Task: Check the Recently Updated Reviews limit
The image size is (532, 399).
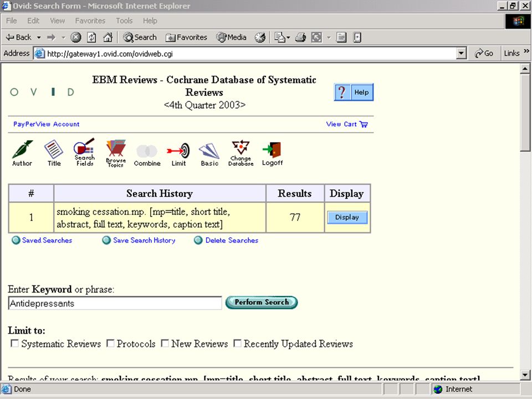Action: 238,344
